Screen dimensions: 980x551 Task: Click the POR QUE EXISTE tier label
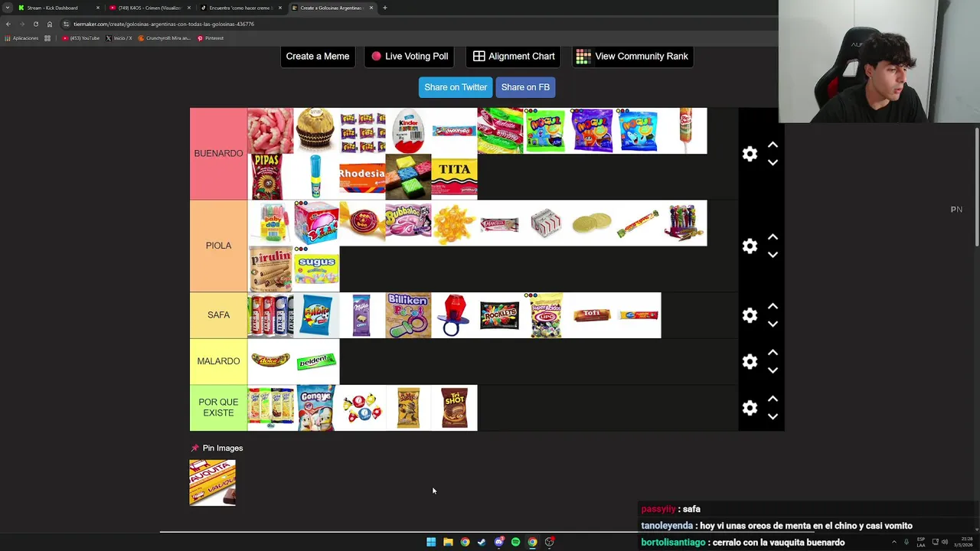[x=218, y=408]
